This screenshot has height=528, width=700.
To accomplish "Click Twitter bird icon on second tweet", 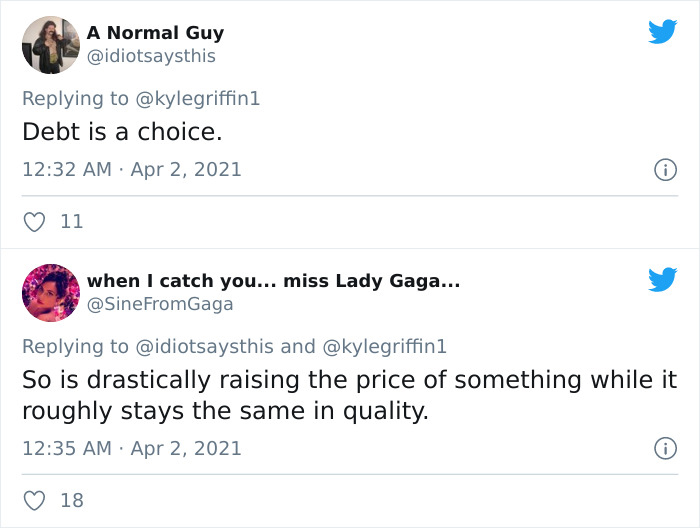I will coord(662,280).
